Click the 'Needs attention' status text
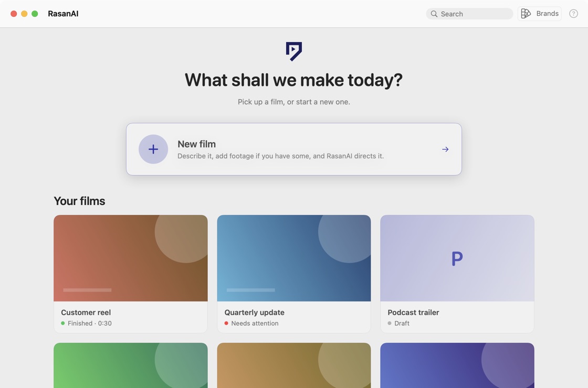Viewport: 588px width, 388px height. (x=255, y=323)
